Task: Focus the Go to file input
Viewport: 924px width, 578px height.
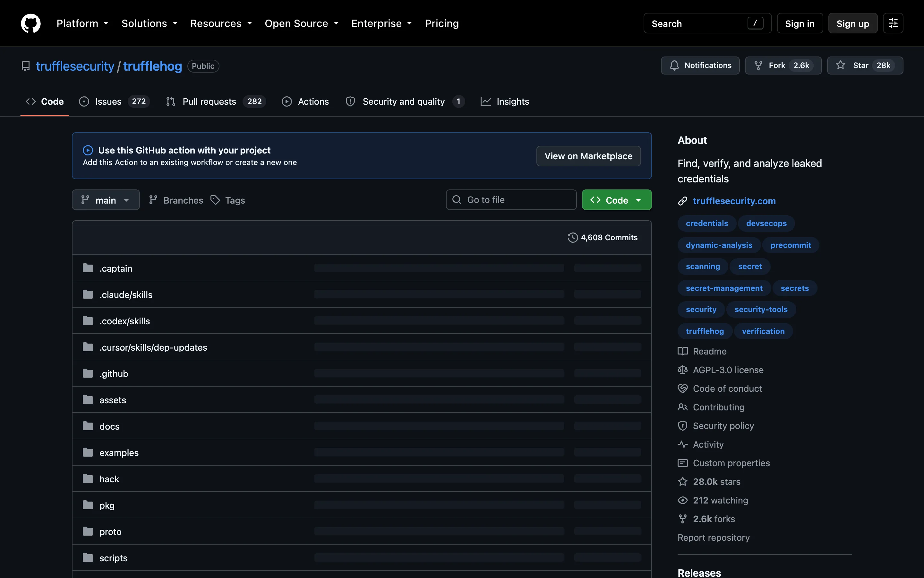Action: (511, 199)
